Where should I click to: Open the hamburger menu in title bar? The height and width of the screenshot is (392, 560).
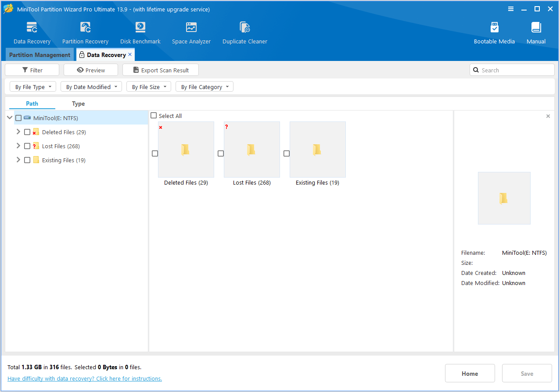[x=511, y=9]
